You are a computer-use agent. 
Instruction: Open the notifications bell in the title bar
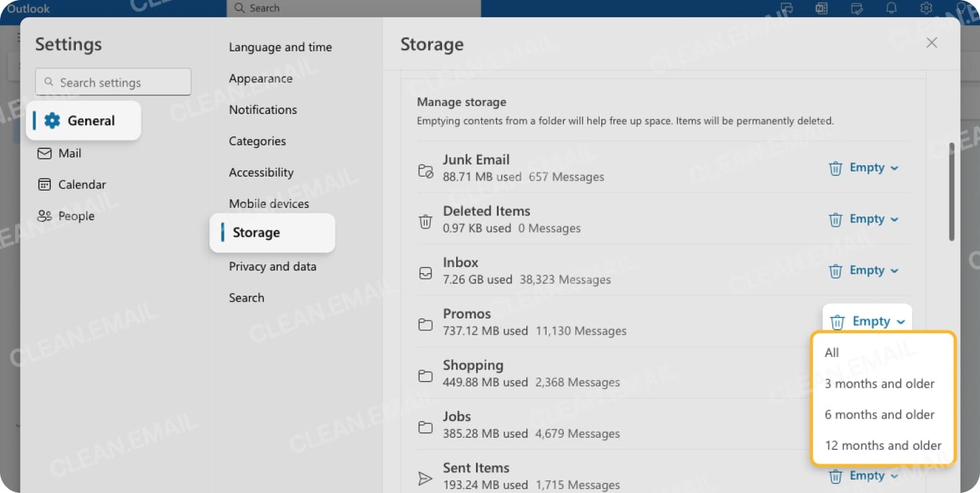892,9
